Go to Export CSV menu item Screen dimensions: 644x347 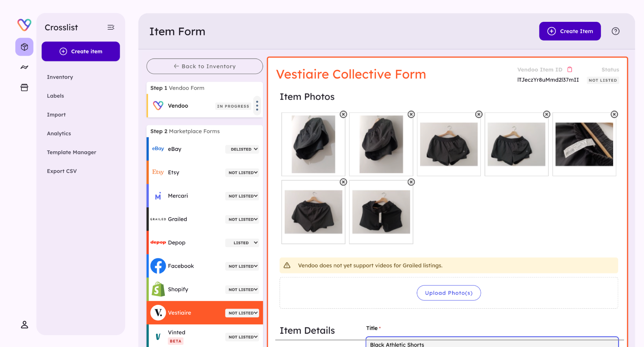tap(62, 171)
